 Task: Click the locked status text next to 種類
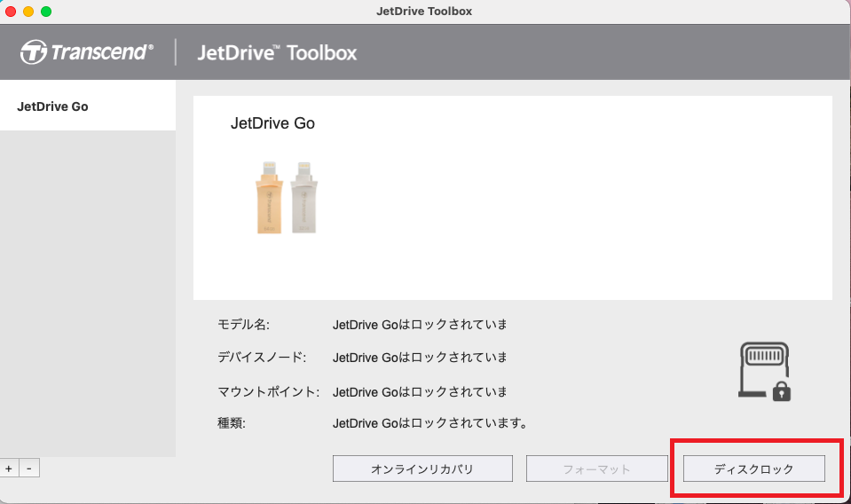click(429, 423)
